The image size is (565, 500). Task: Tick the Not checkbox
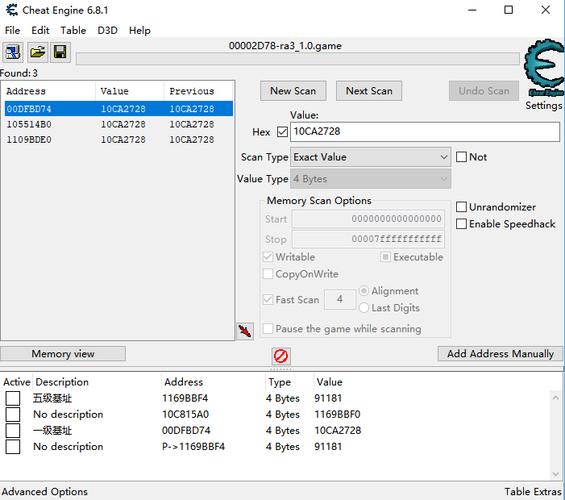(x=462, y=157)
